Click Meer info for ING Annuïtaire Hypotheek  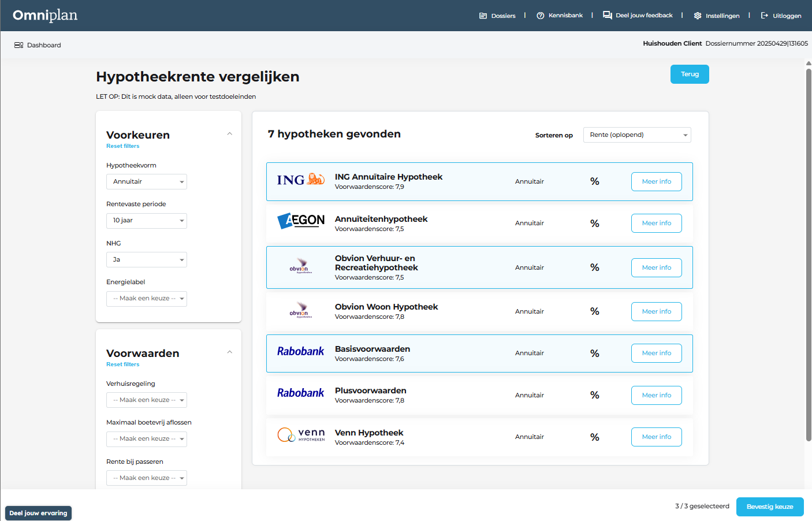(x=657, y=181)
